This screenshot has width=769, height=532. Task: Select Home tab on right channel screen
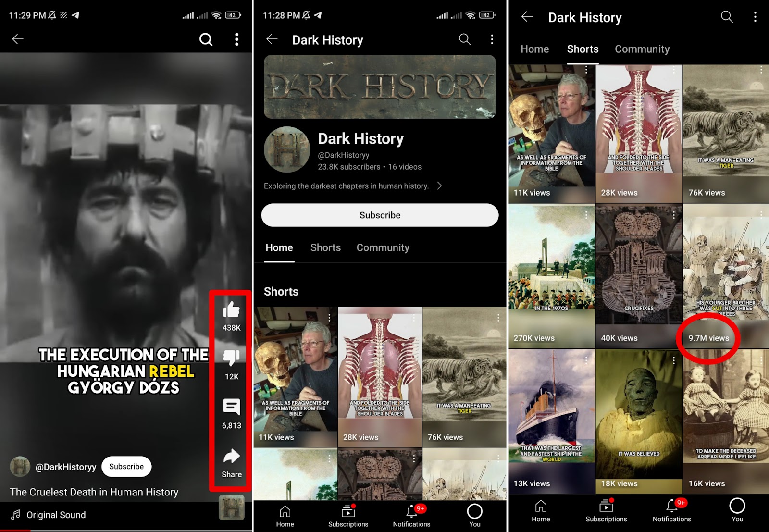534,49
